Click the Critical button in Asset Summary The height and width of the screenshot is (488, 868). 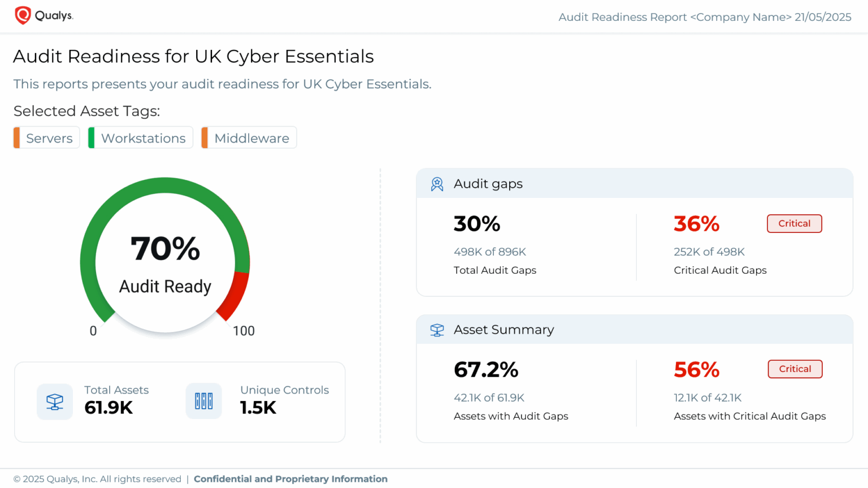(x=795, y=369)
